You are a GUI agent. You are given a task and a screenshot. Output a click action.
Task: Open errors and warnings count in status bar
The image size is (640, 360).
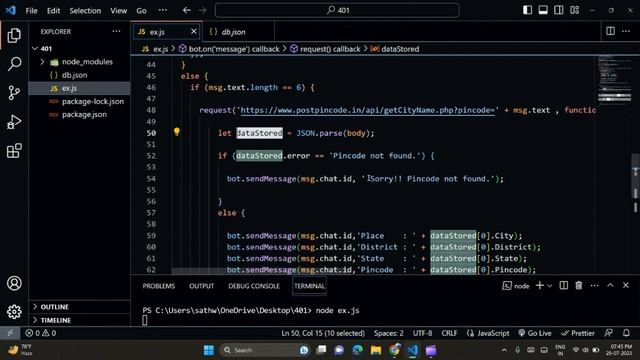coord(41,333)
